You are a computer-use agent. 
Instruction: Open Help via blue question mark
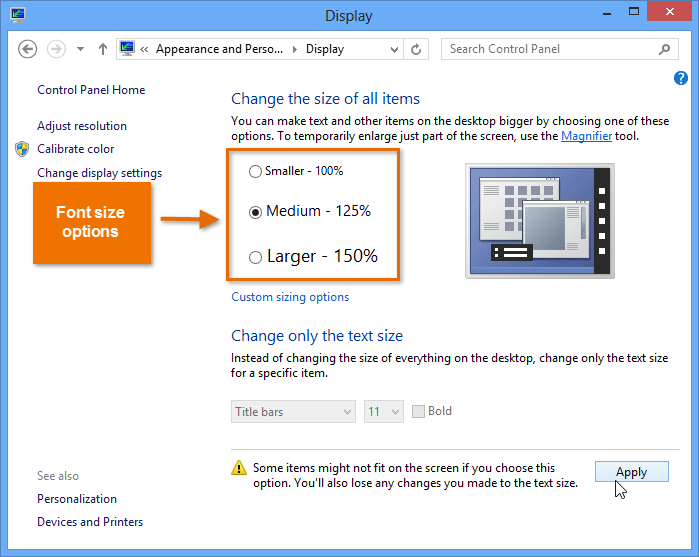[x=681, y=78]
